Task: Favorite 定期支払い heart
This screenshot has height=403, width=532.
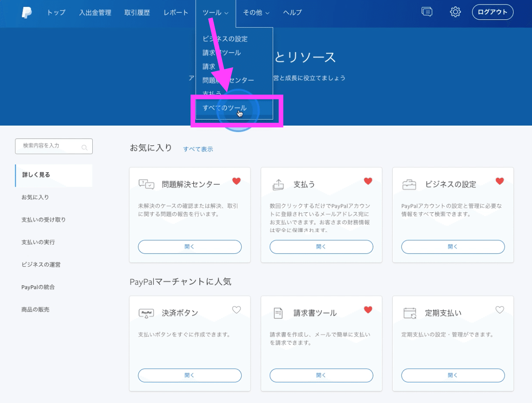Action: coord(500,310)
